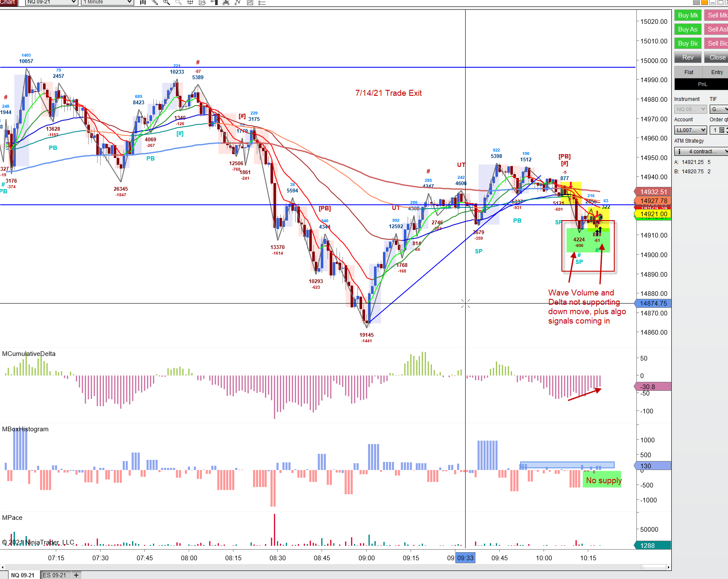Viewport: 728px width, 579px height.
Task: Click the Close position button
Action: point(716,57)
